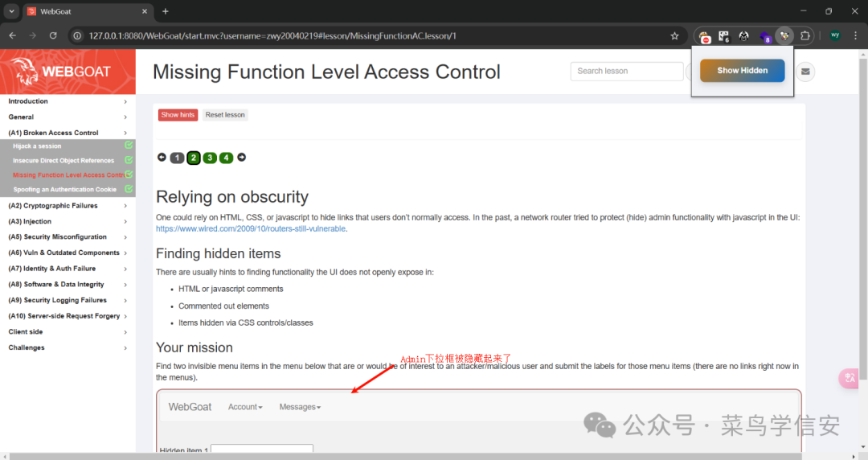This screenshot has height=460, width=868.
Task: Collapse (A1) Broken Access Control section
Action: pos(68,133)
